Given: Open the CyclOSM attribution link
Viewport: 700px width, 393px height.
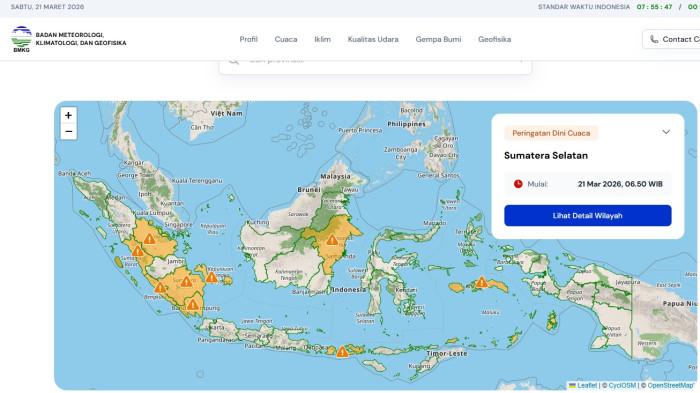Looking at the screenshot, I should pos(622,385).
